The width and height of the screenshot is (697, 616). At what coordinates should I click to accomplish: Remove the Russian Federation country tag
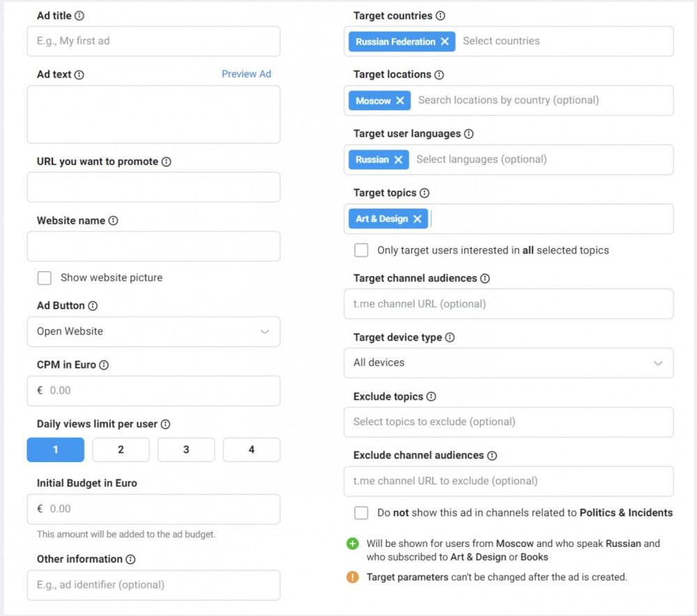tap(445, 41)
